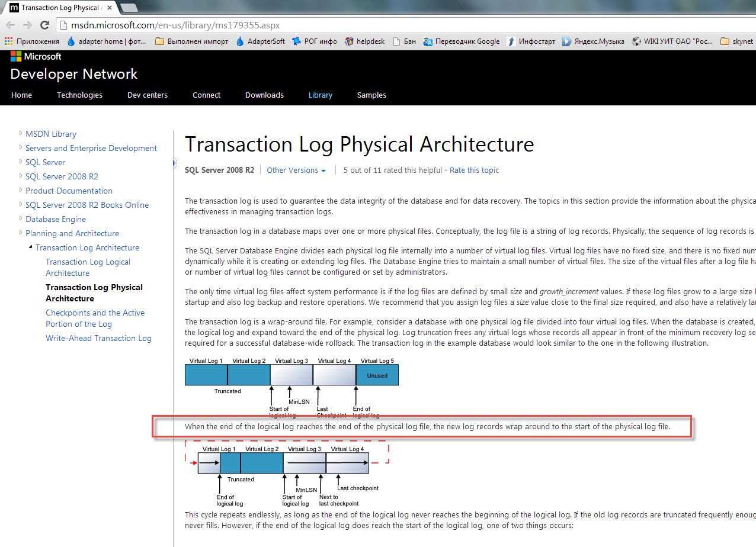
Task: Open Database Engine tree link
Action: [56, 219]
